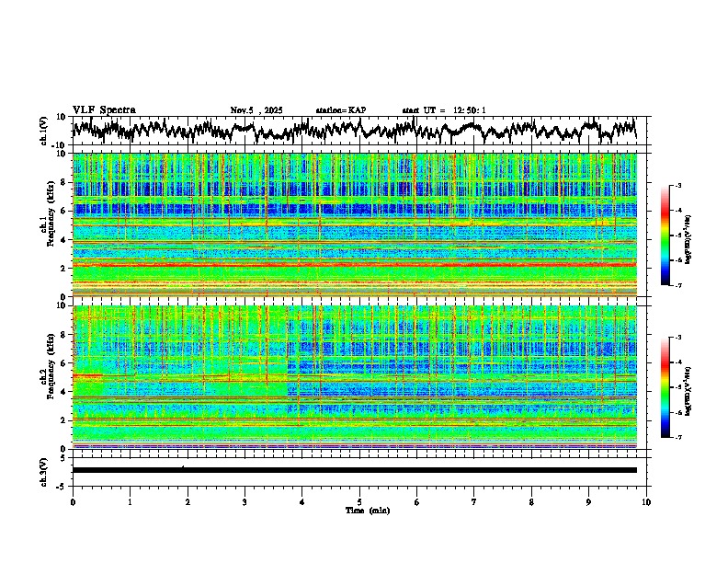Click the '-7' tick on ch.1 colorbar

point(678,285)
